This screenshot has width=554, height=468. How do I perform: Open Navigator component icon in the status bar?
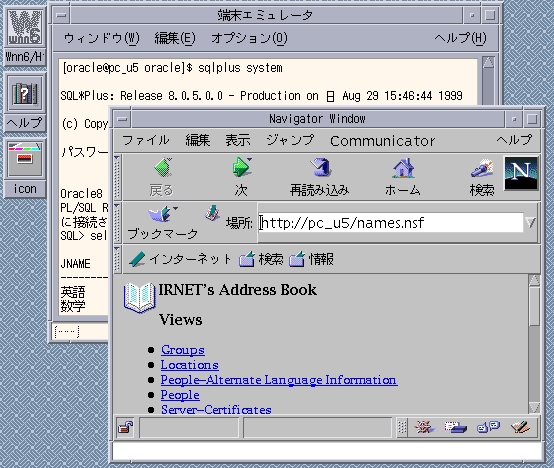tap(424, 427)
